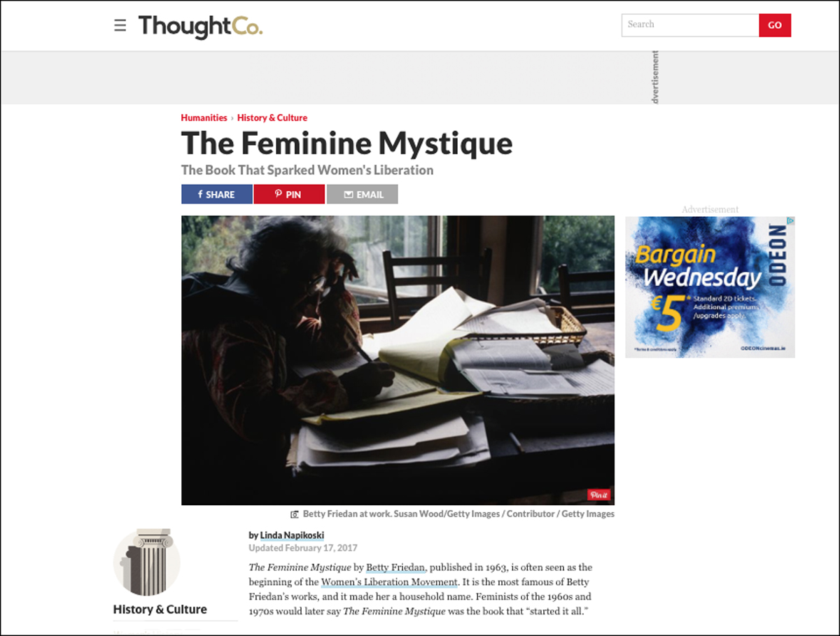Click the AdChoices icon on Odeon ad
Viewport: 840px width, 636px height.
click(x=790, y=221)
